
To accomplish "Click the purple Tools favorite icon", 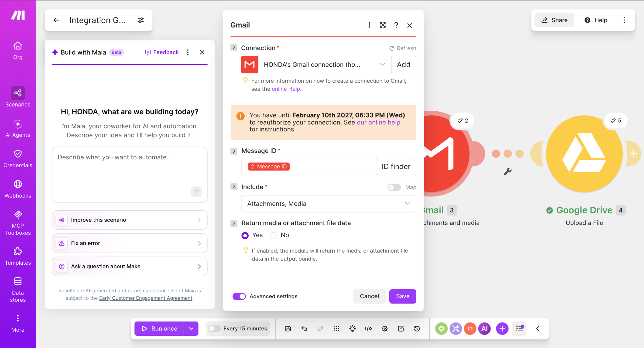I will 456,329.
